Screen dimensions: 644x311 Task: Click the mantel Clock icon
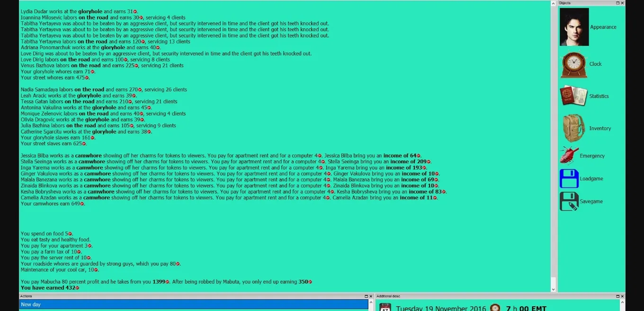pyautogui.click(x=574, y=64)
